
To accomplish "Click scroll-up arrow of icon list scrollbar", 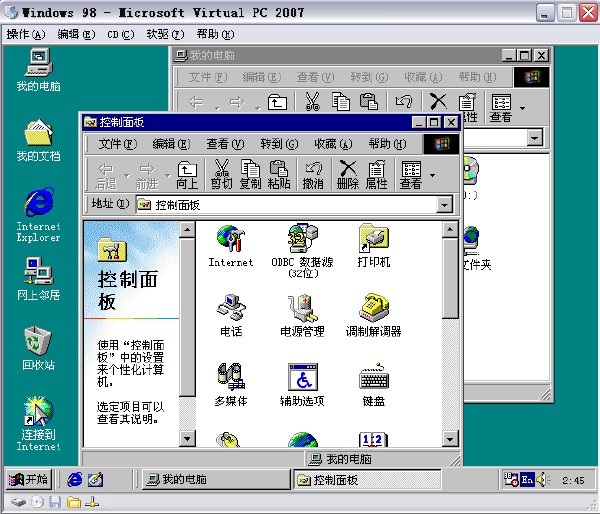I will click(x=450, y=230).
